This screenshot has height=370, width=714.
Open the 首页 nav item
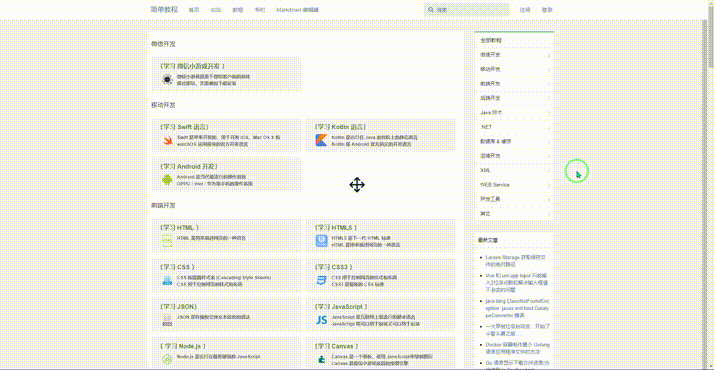pyautogui.click(x=194, y=10)
